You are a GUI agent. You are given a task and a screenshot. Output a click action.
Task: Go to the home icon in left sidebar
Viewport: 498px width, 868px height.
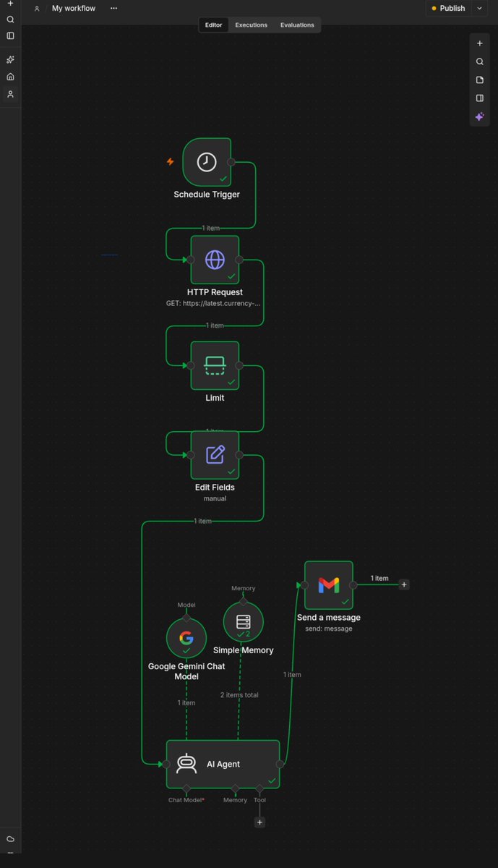tap(10, 77)
